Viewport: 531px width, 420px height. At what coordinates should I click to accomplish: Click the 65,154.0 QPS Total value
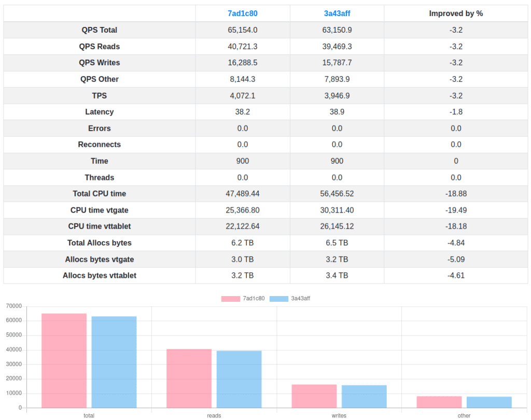[x=242, y=30]
